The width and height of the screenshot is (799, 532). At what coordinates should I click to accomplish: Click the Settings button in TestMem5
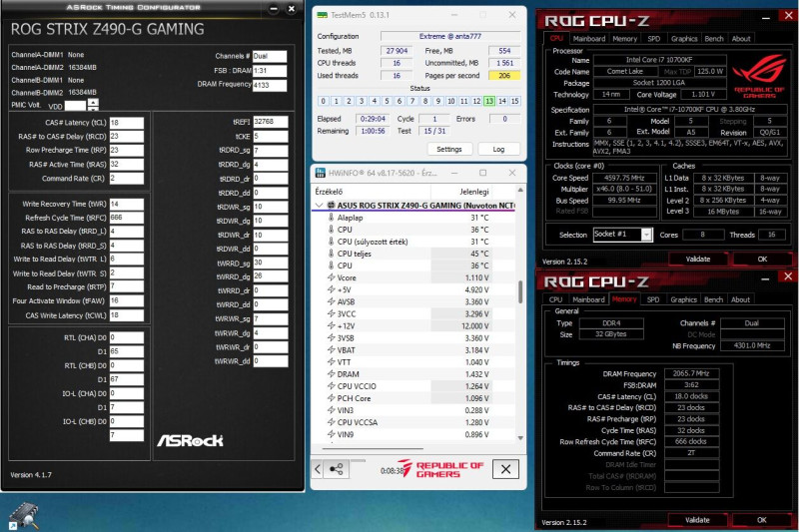448,149
